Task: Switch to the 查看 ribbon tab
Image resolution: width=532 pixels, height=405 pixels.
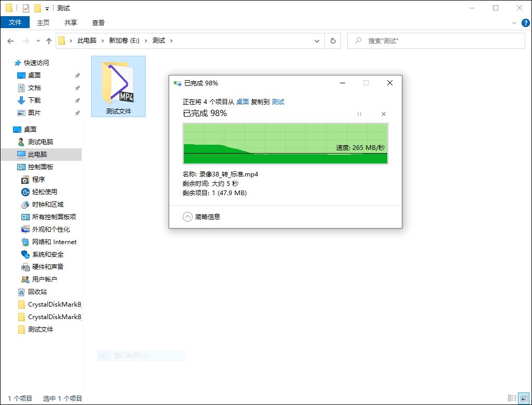Action: click(98, 22)
